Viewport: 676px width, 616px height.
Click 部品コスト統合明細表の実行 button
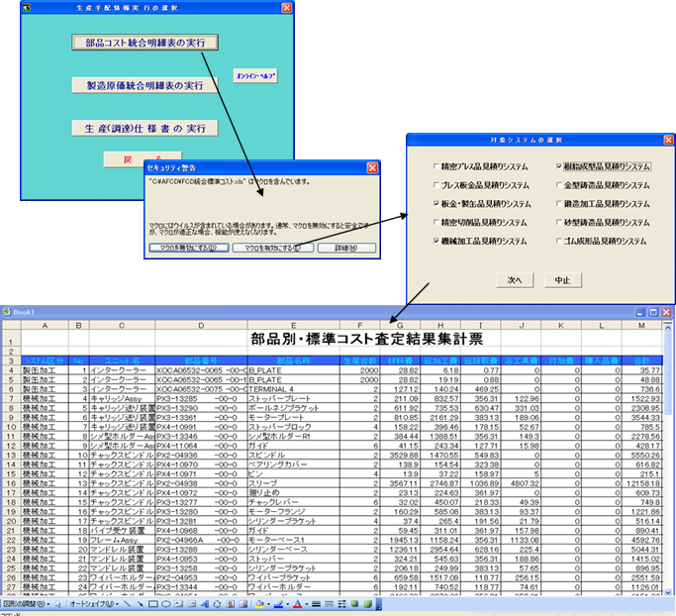(x=145, y=43)
